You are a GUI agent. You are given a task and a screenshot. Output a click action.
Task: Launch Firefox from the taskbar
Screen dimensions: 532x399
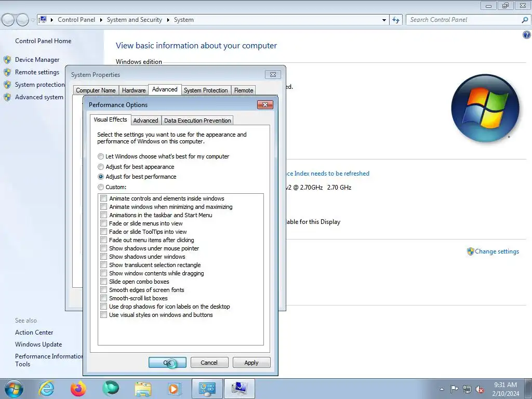coord(78,389)
